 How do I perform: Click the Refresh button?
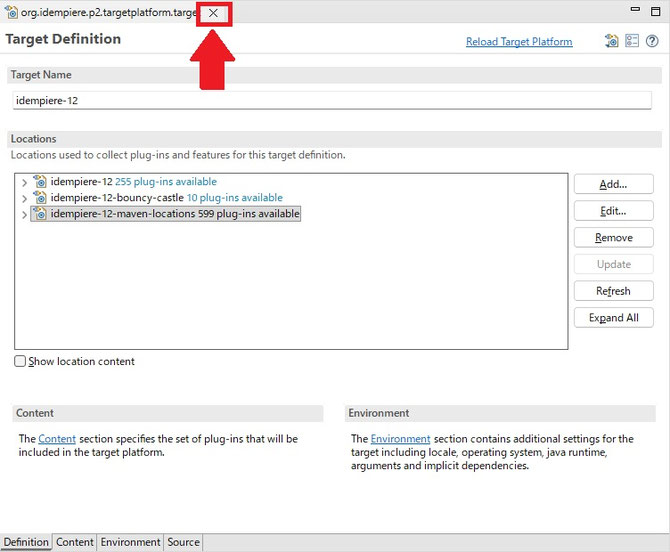click(x=614, y=291)
